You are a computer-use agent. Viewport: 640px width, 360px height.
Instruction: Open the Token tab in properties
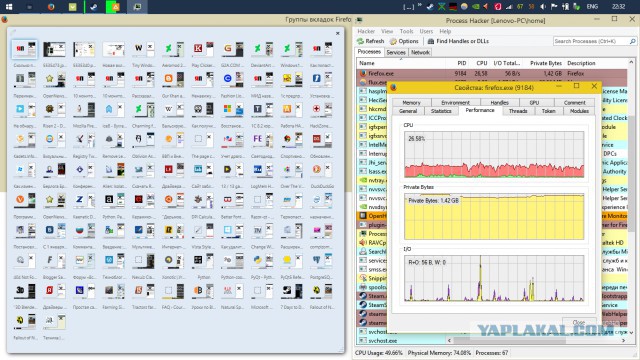[x=548, y=111]
